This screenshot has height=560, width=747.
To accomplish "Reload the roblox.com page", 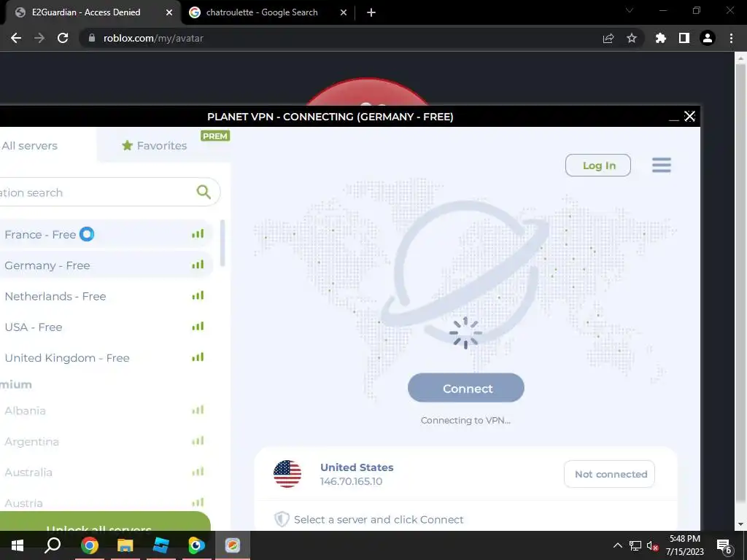I will point(63,38).
